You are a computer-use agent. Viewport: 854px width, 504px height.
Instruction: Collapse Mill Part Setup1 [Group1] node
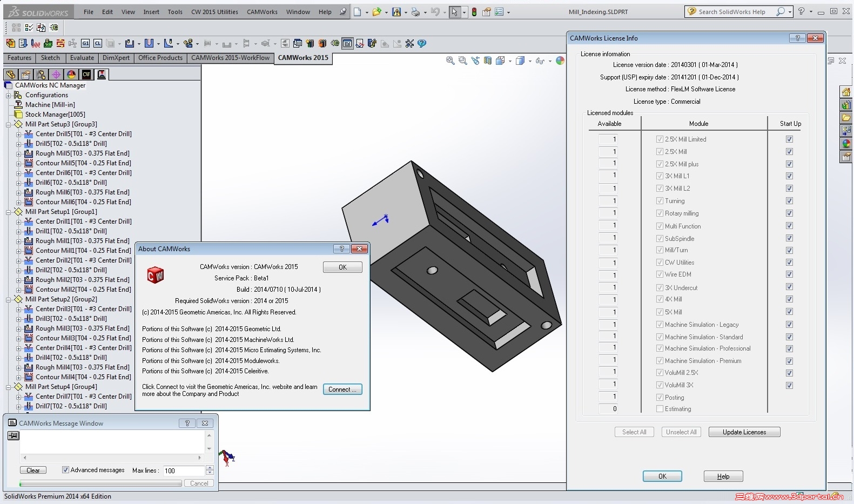pos(9,212)
